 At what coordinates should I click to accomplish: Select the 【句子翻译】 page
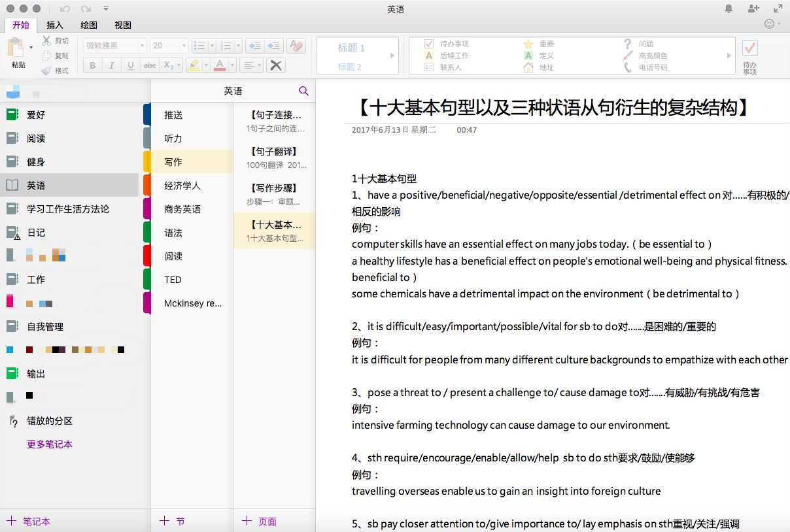pos(274,158)
